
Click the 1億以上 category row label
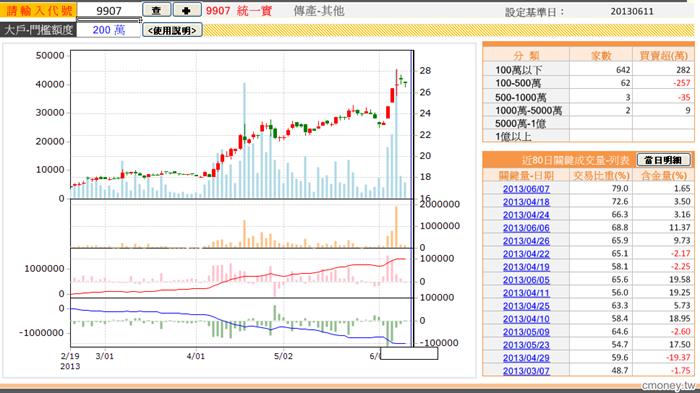[513, 137]
